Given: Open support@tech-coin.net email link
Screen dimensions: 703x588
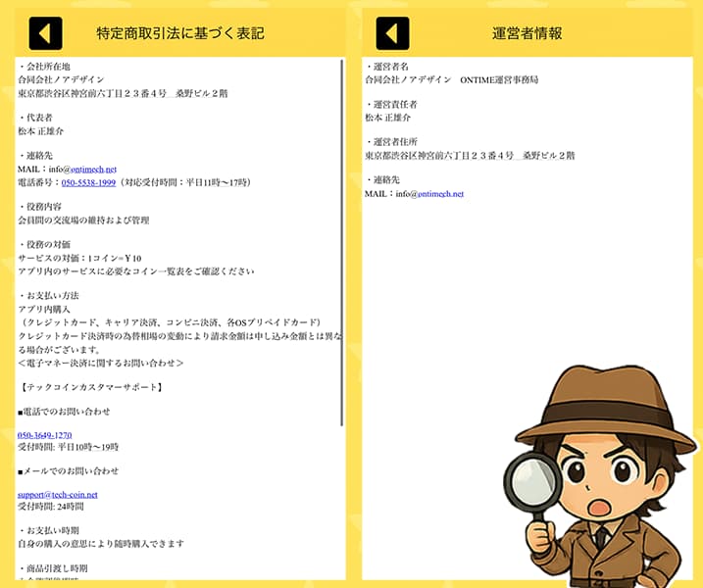Looking at the screenshot, I should click(x=58, y=494).
